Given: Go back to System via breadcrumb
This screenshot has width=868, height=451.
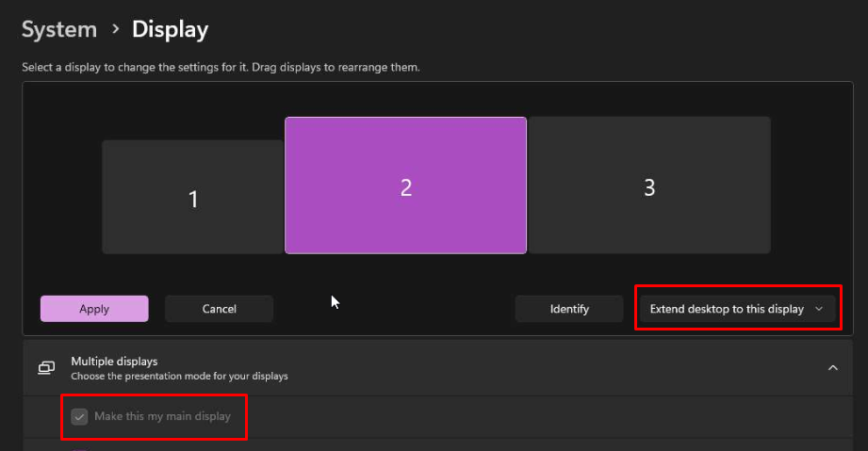Looking at the screenshot, I should click(58, 29).
